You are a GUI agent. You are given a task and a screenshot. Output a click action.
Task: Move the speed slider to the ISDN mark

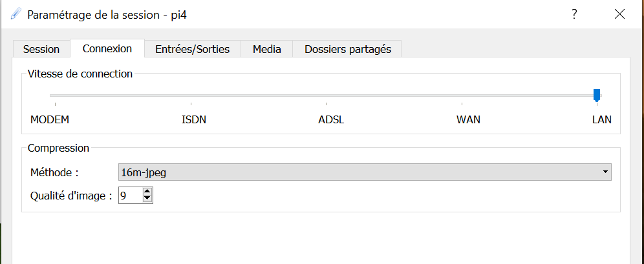tap(191, 96)
